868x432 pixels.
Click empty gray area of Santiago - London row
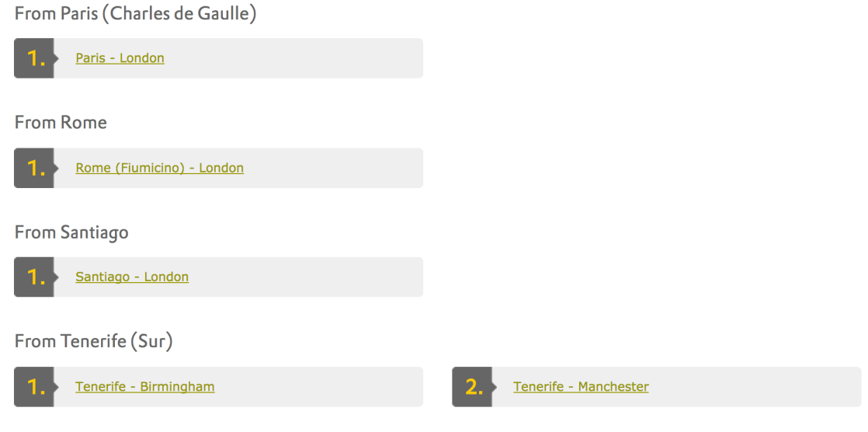tap(311, 277)
